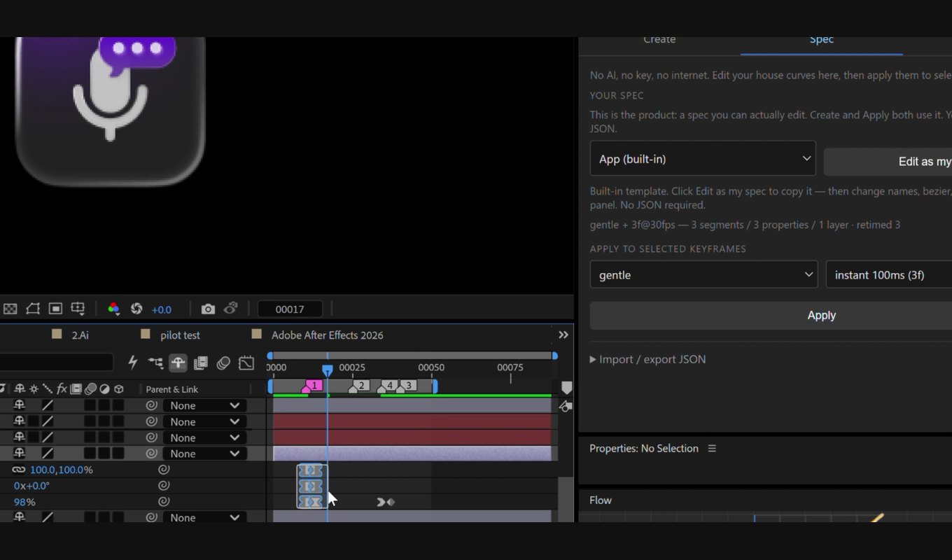Click the Edit as my spec button

pos(888,162)
